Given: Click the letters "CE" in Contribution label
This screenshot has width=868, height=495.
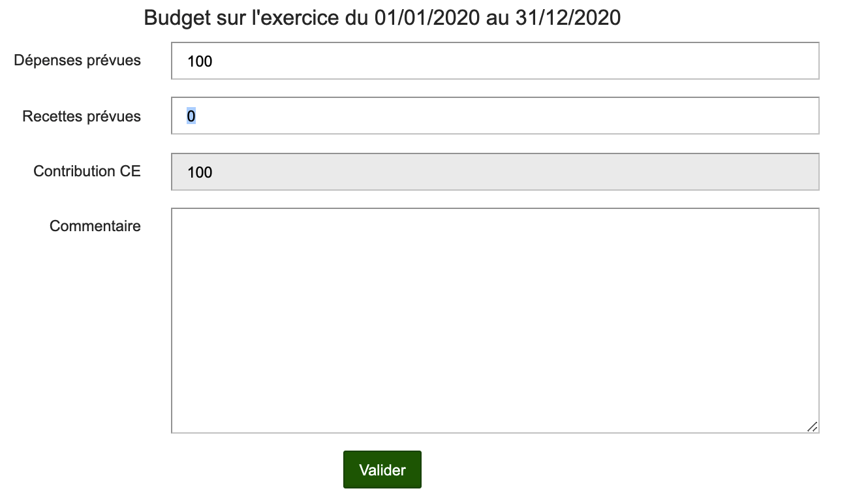Looking at the screenshot, I should tap(130, 171).
